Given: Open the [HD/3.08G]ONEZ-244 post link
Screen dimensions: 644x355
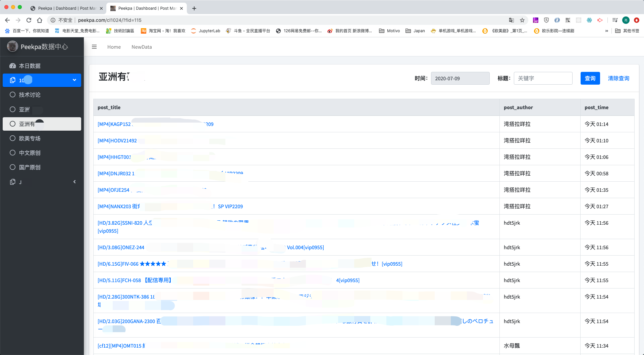Looking at the screenshot, I should click(x=211, y=248).
